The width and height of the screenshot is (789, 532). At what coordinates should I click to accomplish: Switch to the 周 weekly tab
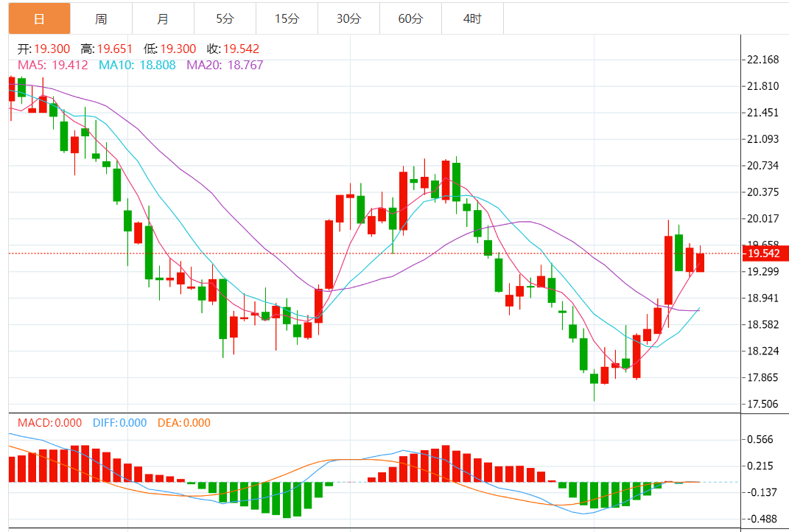pyautogui.click(x=101, y=18)
